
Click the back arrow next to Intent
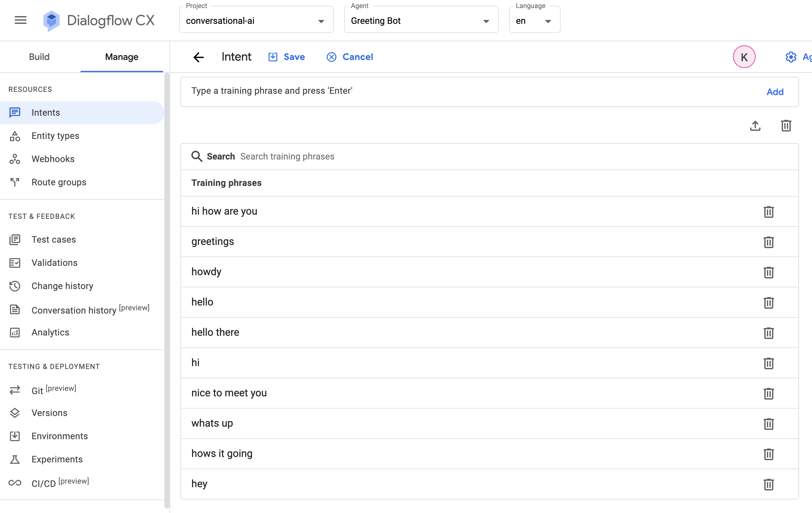click(x=198, y=57)
